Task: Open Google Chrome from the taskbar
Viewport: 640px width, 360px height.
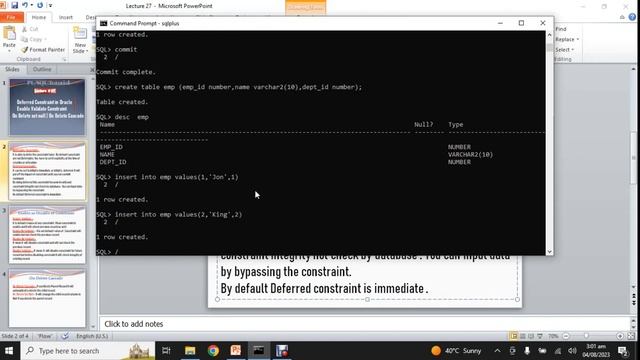Action: [x=213, y=351]
